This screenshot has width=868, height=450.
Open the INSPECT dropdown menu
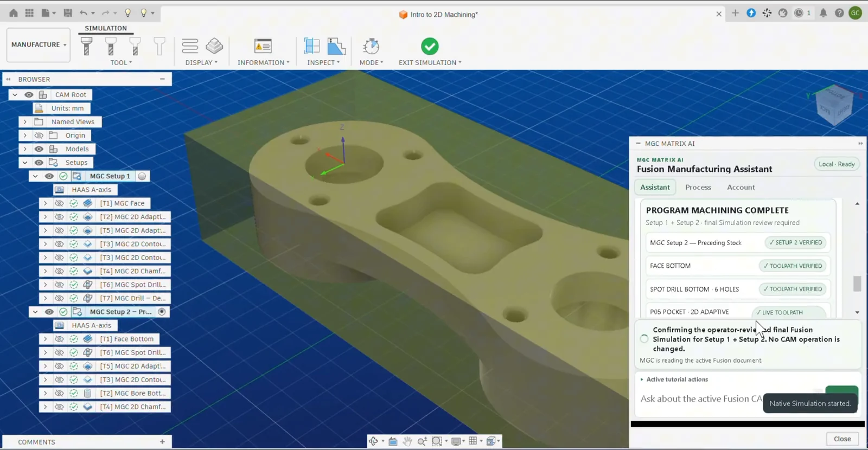coord(324,62)
